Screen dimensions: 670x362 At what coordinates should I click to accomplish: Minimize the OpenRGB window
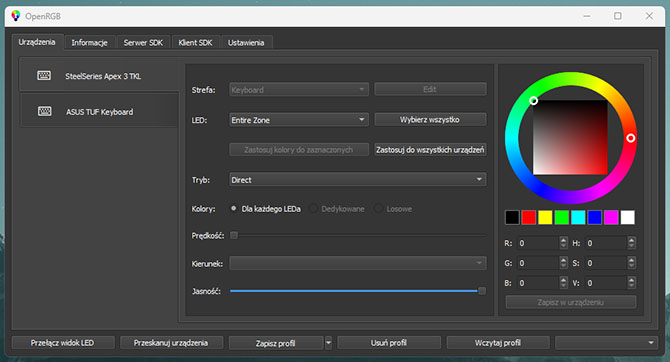(587, 16)
